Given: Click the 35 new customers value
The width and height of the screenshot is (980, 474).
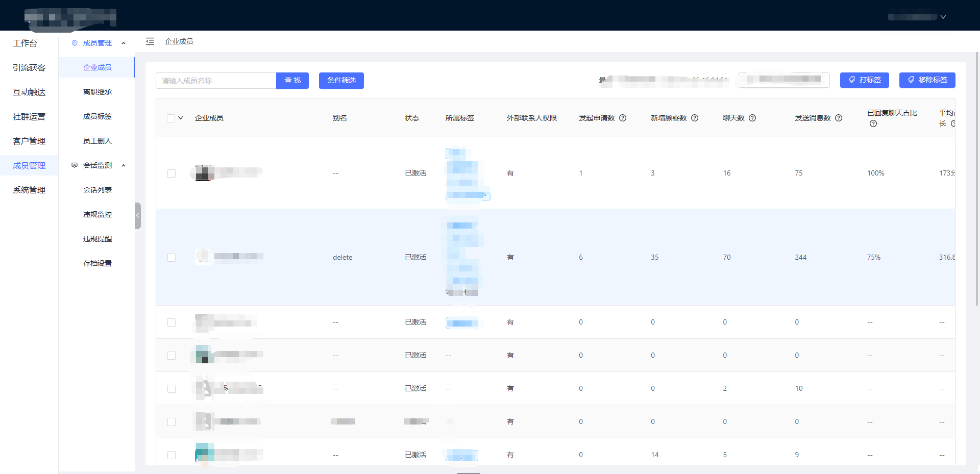Looking at the screenshot, I should (654, 257).
